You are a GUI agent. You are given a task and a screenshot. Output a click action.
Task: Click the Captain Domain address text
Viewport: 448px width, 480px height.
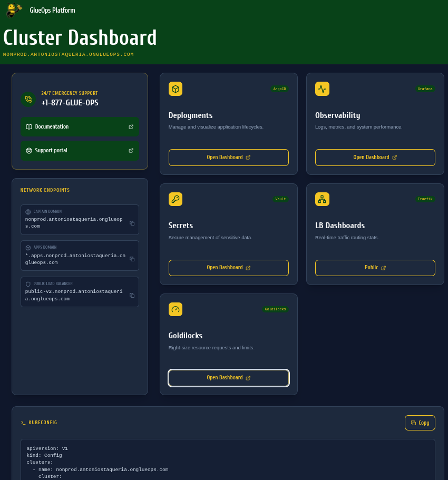point(74,222)
